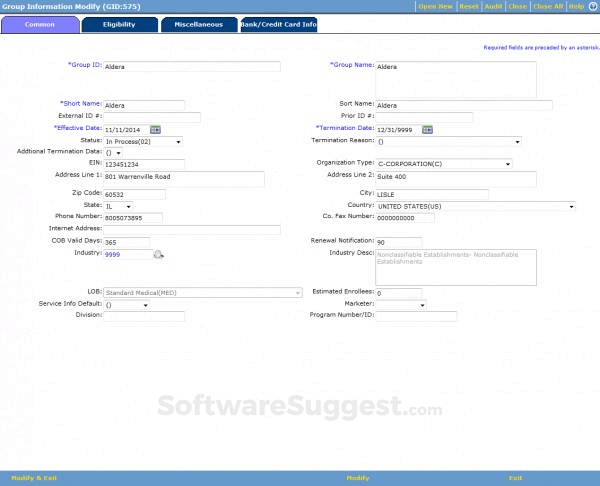This screenshot has height=486, width=600.
Task: Open the Service Info Default dropdown
Action: (x=127, y=305)
